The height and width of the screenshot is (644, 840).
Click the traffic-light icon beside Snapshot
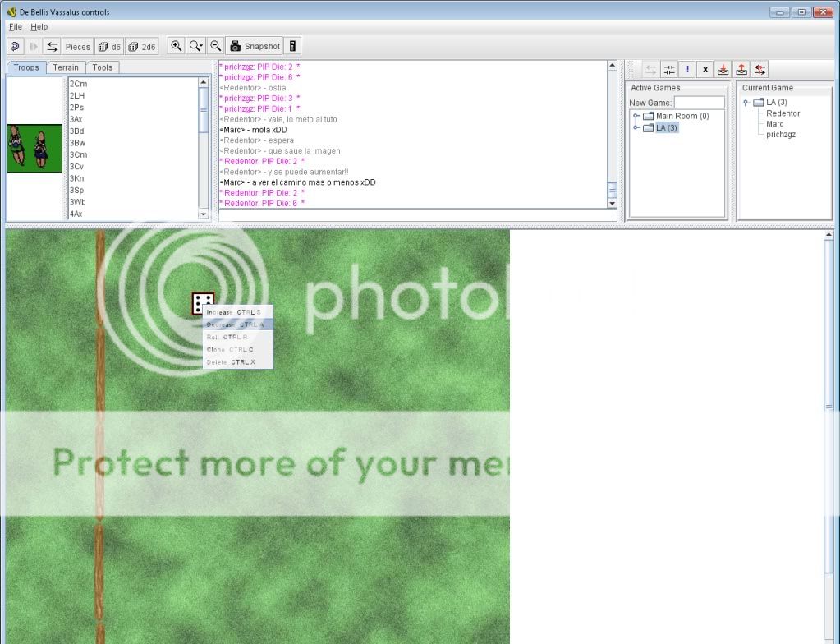292,46
